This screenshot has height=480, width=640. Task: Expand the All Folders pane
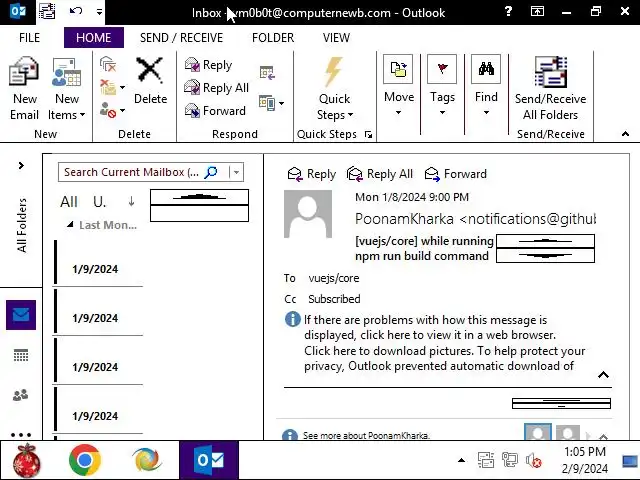21,165
